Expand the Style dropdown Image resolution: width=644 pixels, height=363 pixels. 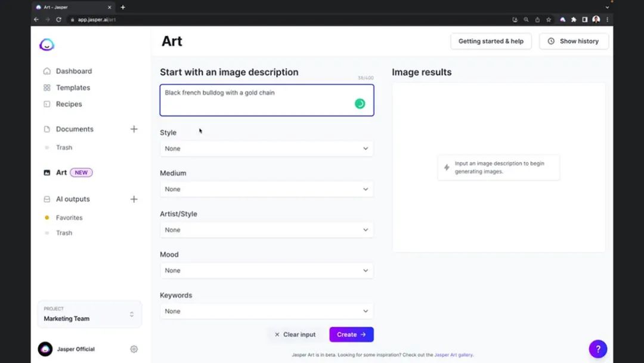click(267, 149)
